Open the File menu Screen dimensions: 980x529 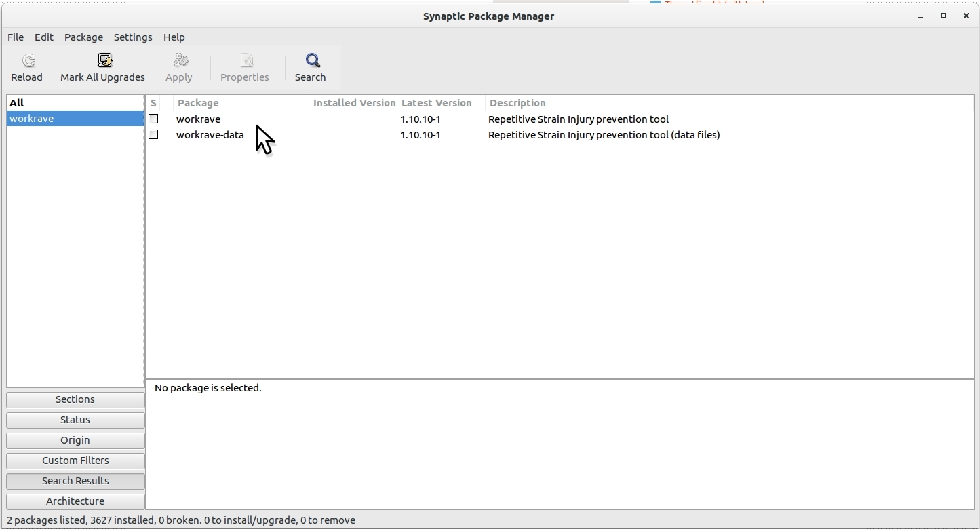click(16, 37)
